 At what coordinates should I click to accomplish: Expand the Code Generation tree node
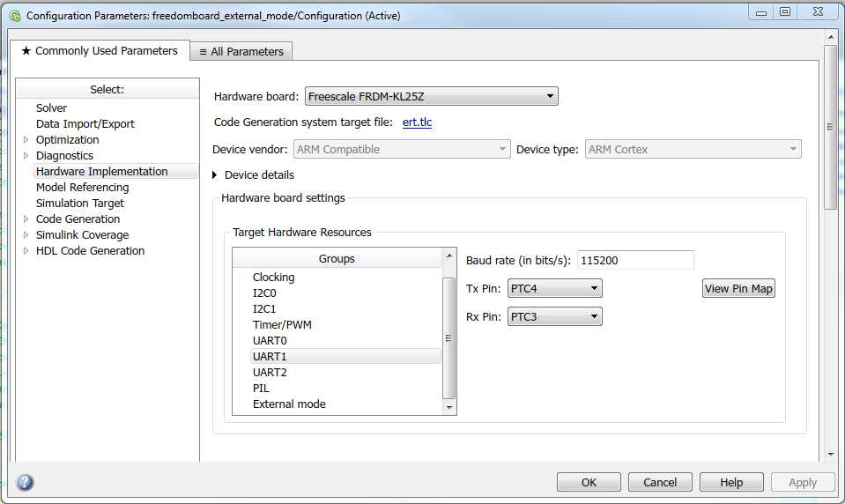[26, 219]
